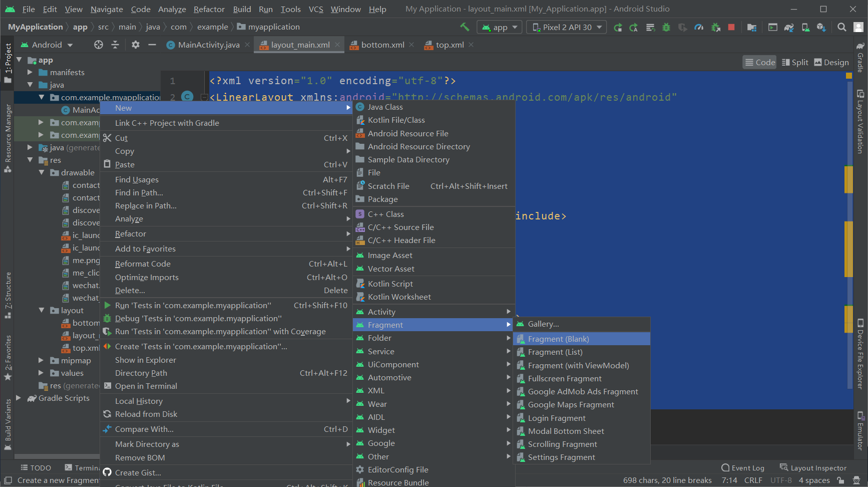Viewport: 868px width, 487px height.
Task: Select Vector Asset menu entry
Action: click(x=434, y=269)
